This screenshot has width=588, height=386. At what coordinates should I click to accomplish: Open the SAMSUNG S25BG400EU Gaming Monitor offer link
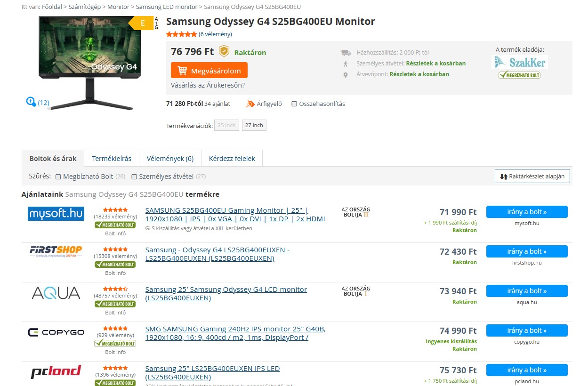(x=235, y=215)
